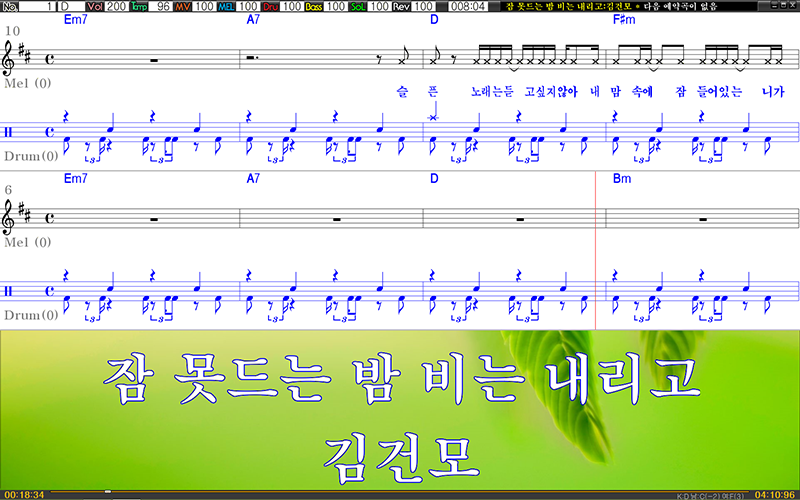800x500 pixels.
Task: Click the lyric syllable 픈
Action: coord(433,92)
